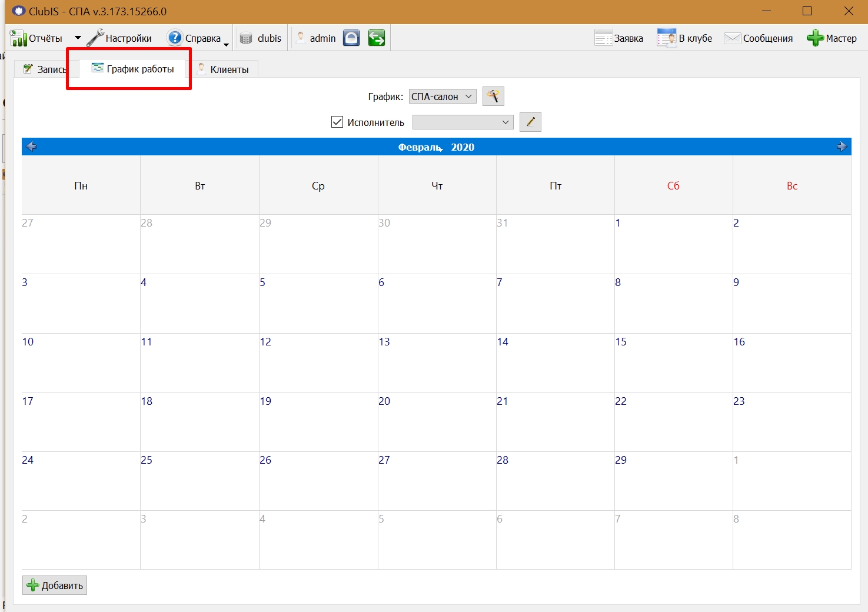
Task: Select the Пн column header
Action: tap(81, 185)
